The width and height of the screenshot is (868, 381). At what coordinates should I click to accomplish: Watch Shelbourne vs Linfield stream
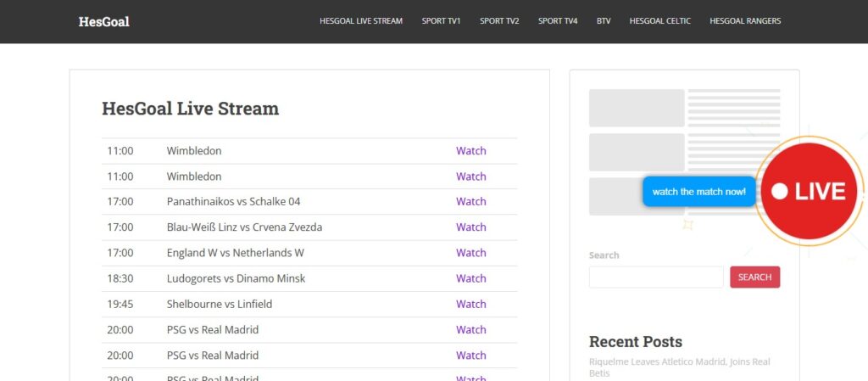pos(471,304)
